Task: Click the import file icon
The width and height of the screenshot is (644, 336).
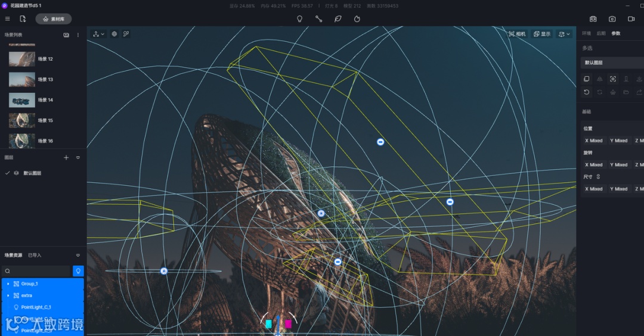Action: click(x=23, y=19)
